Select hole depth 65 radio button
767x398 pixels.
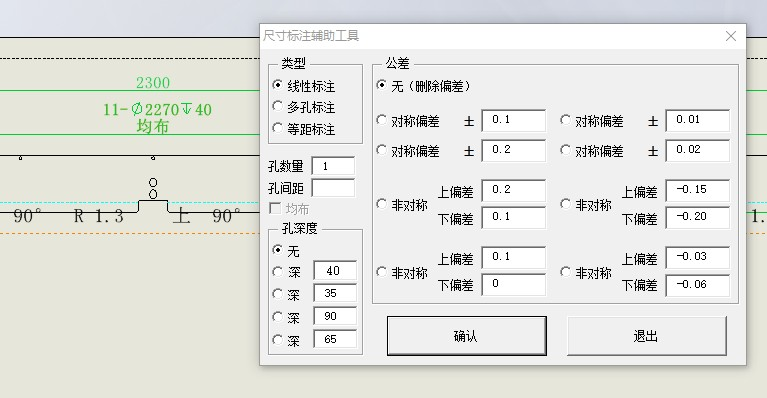pos(277,339)
